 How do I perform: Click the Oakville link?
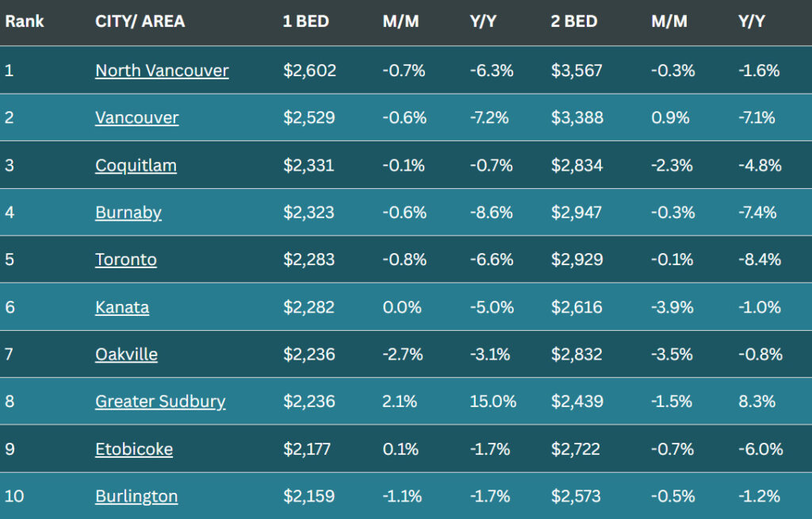126,354
